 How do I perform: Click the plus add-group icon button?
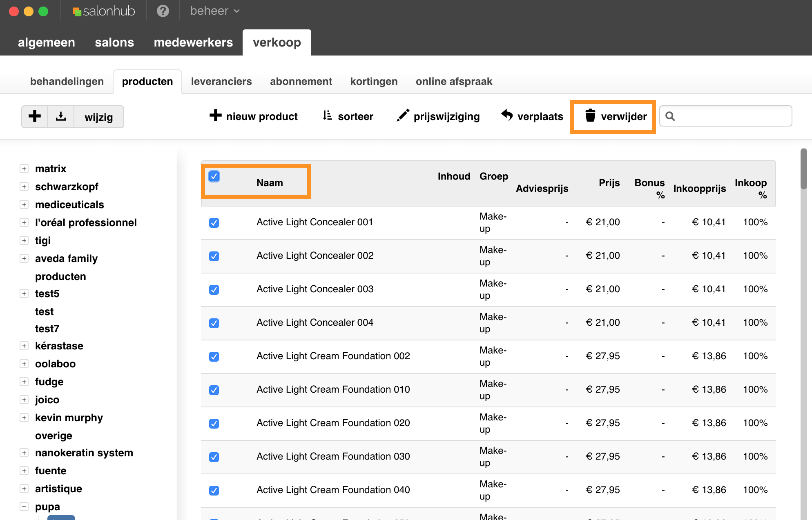pos(35,116)
